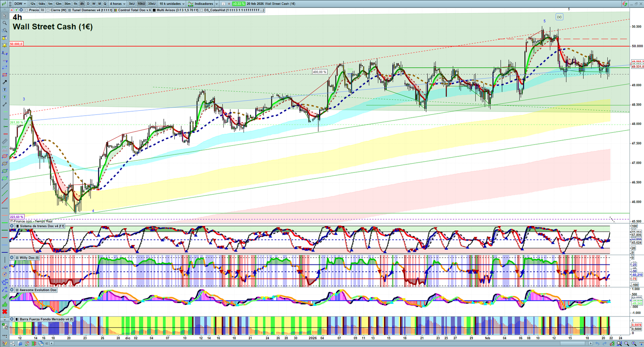This screenshot has width=644, height=347.
Task: Select the 35kU units button
Action: (x=152, y=4)
